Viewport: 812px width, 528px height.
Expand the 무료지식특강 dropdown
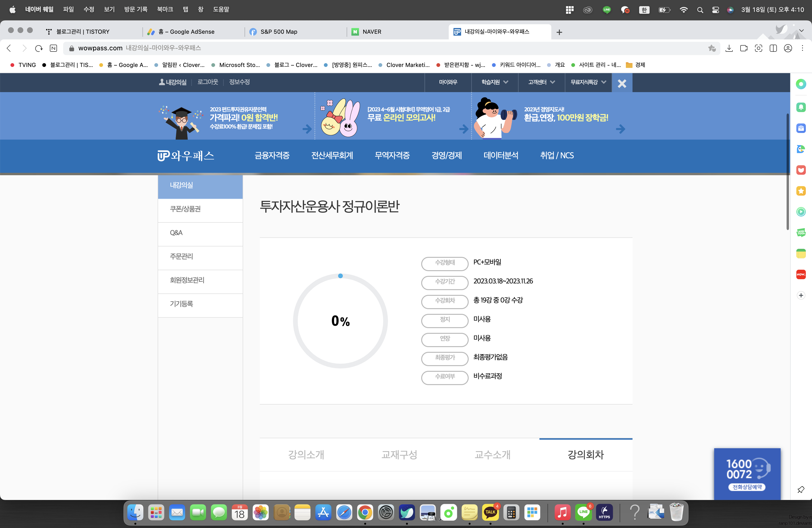tap(588, 82)
